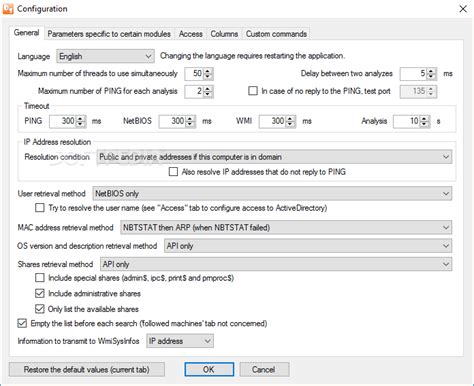
Task: Increase maximum threads with up arrow
Action: [x=208, y=71]
